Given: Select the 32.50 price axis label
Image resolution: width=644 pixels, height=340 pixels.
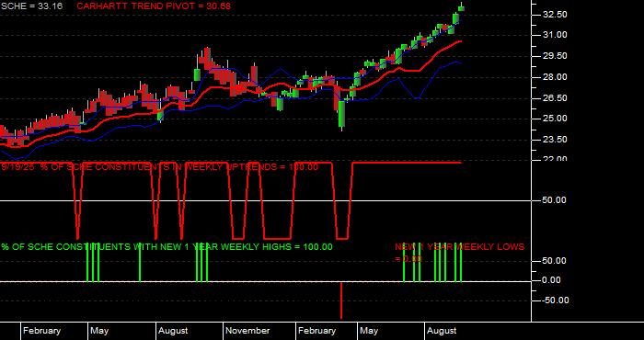Looking at the screenshot, I should click(x=556, y=15).
